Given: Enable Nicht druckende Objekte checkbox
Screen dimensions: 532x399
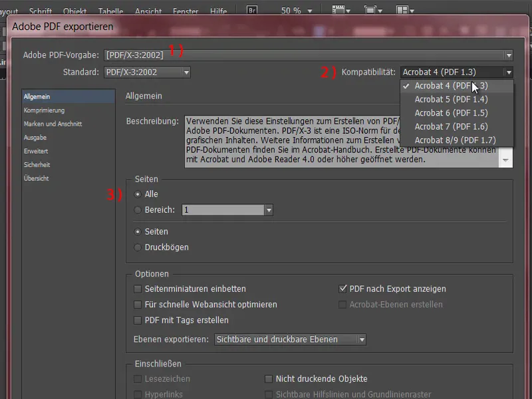Looking at the screenshot, I should point(269,378).
